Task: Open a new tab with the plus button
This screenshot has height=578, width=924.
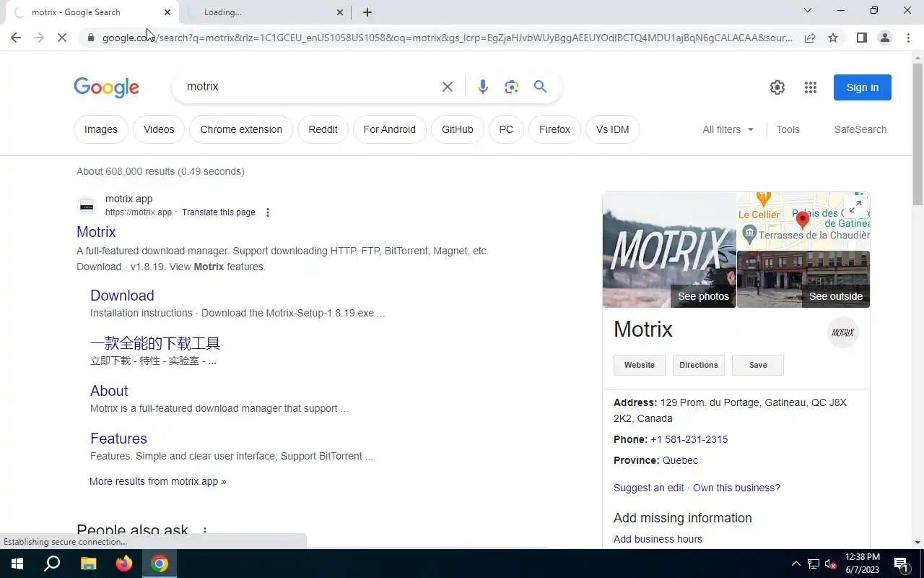Action: point(367,12)
